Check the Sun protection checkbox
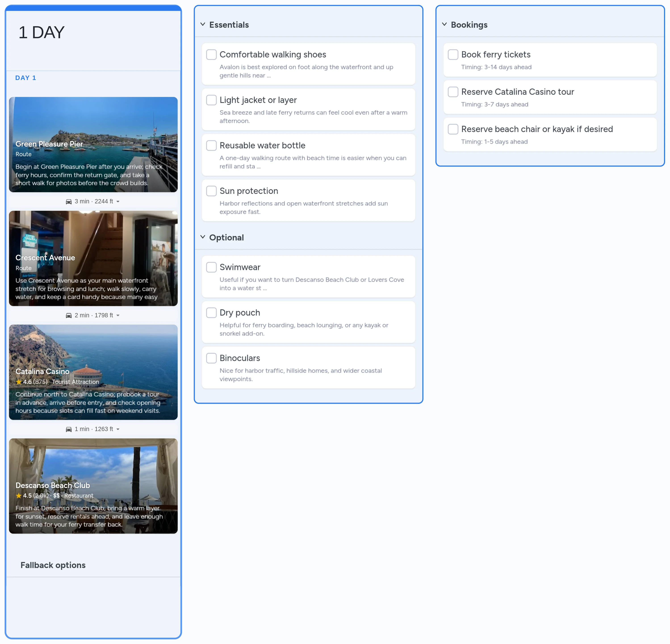Viewport: 670px width, 644px height. (x=211, y=191)
